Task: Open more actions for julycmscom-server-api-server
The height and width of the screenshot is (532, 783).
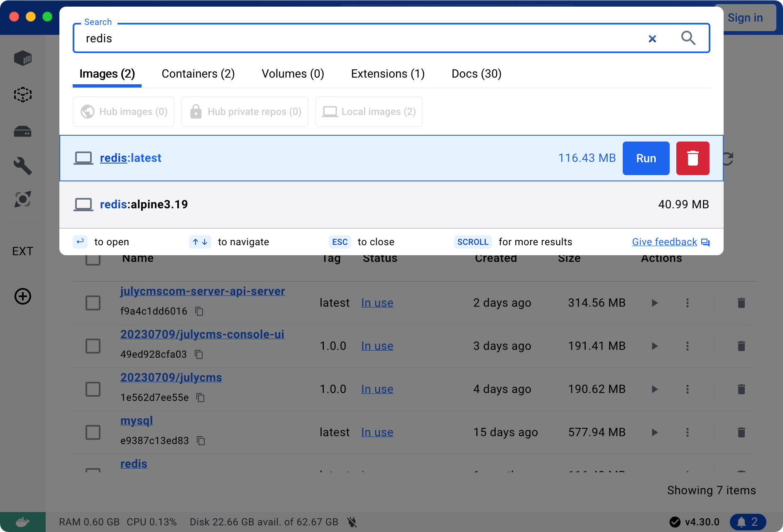Action: 688,303
